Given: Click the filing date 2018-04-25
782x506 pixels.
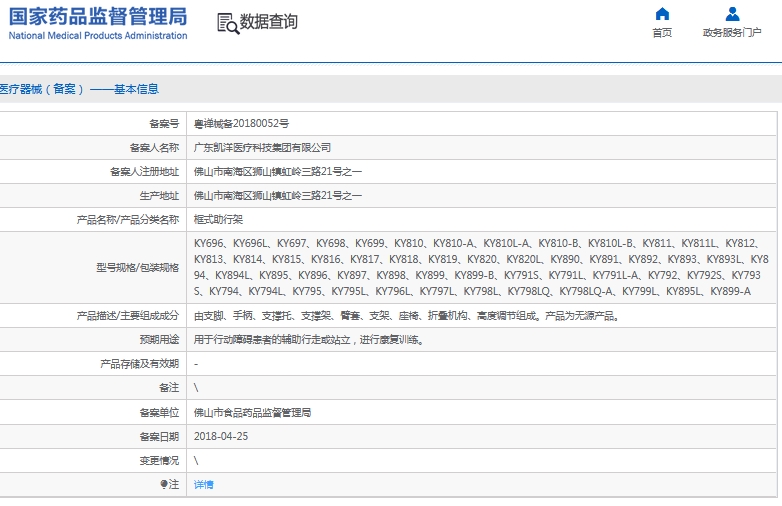Looking at the screenshot, I should pos(221,436).
